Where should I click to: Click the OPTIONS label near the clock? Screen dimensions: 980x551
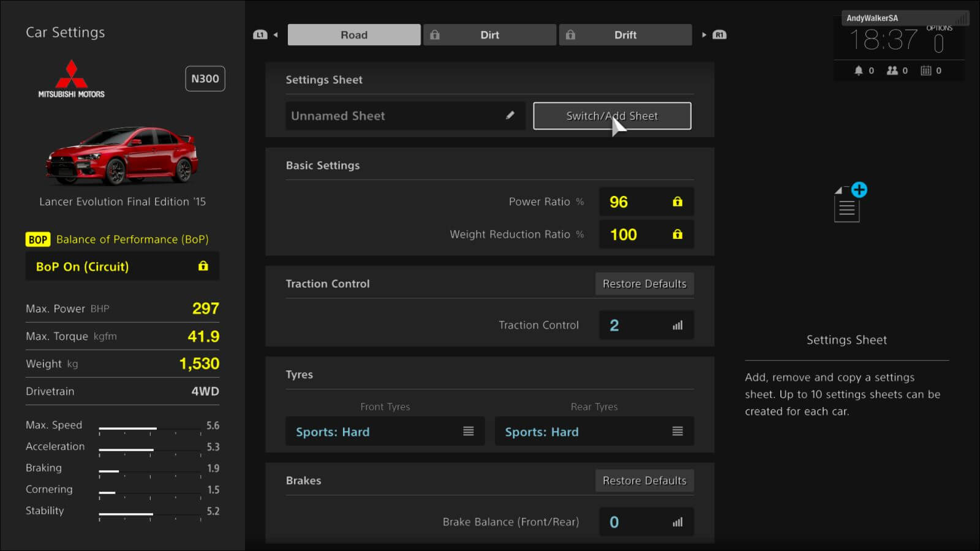pyautogui.click(x=939, y=28)
